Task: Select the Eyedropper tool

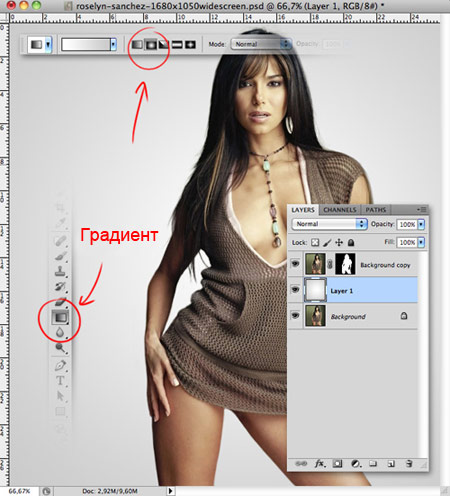Action: [60, 222]
